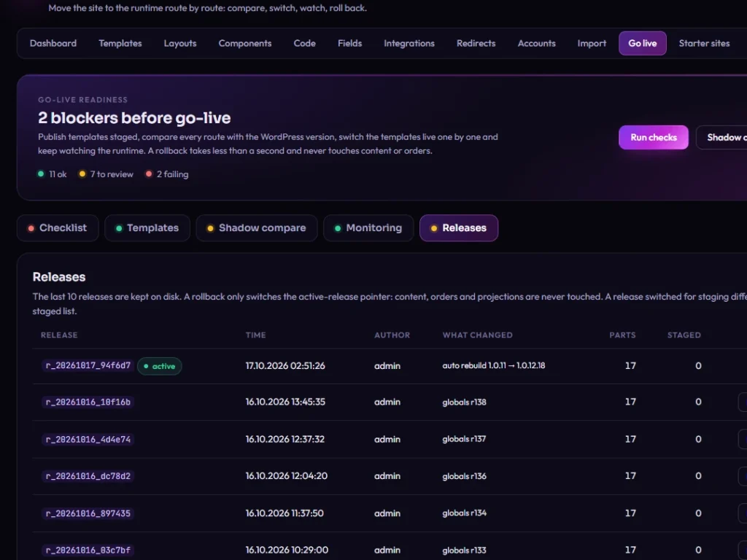The height and width of the screenshot is (560, 747).
Task: Go to the Components tab
Action: click(245, 43)
